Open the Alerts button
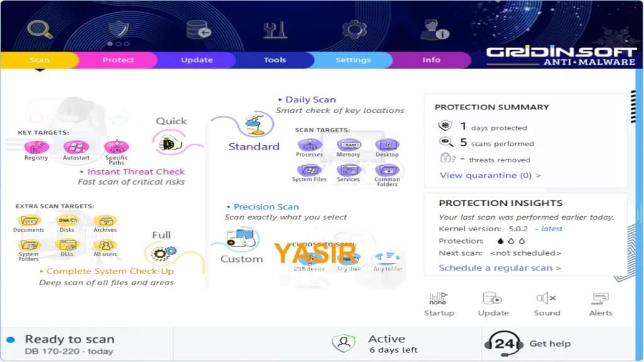This screenshot has height=362, width=644. (x=601, y=304)
